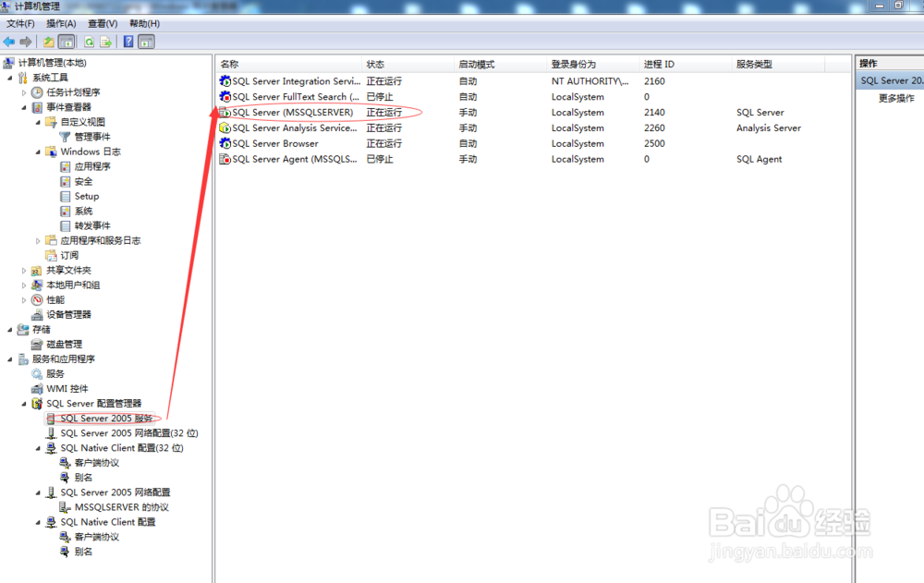Click the SQL Server FullText Search icon

(225, 97)
